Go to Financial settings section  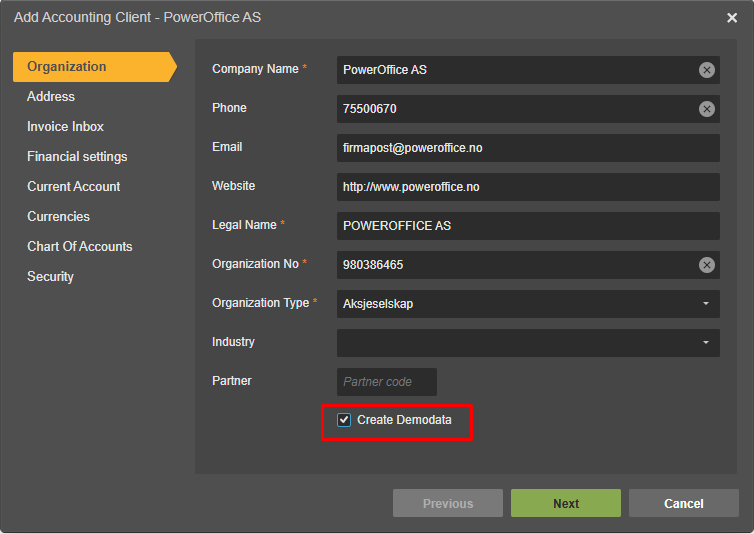[x=77, y=157]
